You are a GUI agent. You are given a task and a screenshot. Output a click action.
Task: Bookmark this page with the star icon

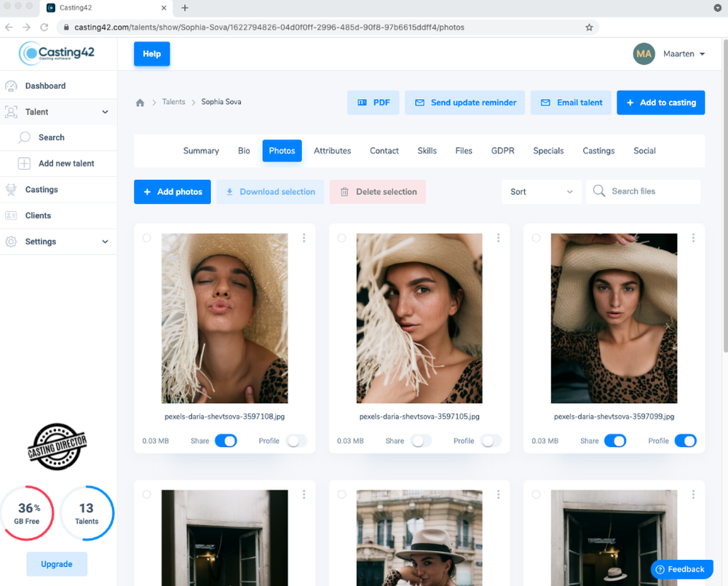[x=589, y=28]
